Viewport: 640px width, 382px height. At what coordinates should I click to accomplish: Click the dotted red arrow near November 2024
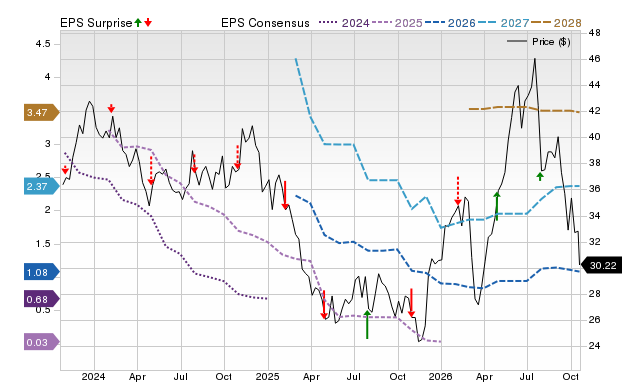click(238, 157)
